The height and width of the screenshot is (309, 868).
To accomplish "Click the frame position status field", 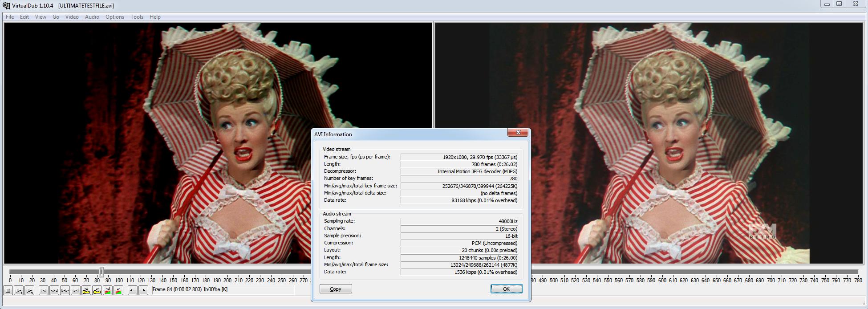I will [223, 290].
